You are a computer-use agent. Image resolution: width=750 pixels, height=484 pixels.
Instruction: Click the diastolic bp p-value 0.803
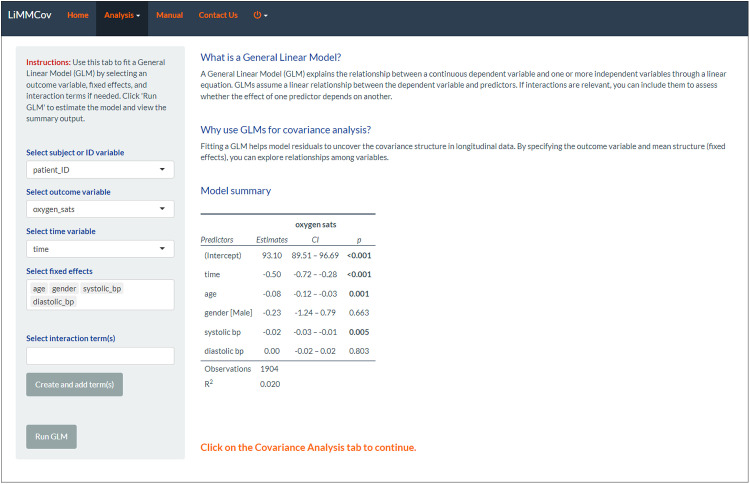359,351
